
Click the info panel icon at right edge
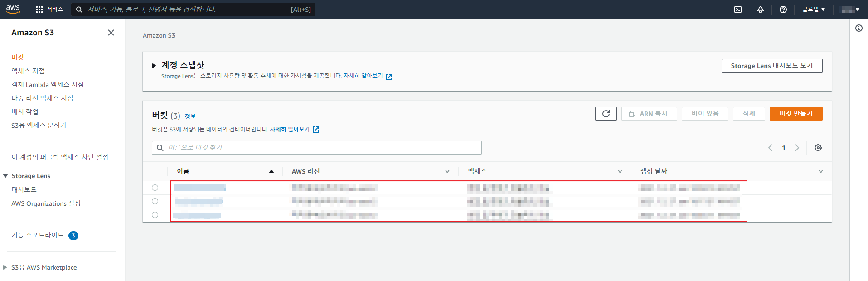[859, 28]
